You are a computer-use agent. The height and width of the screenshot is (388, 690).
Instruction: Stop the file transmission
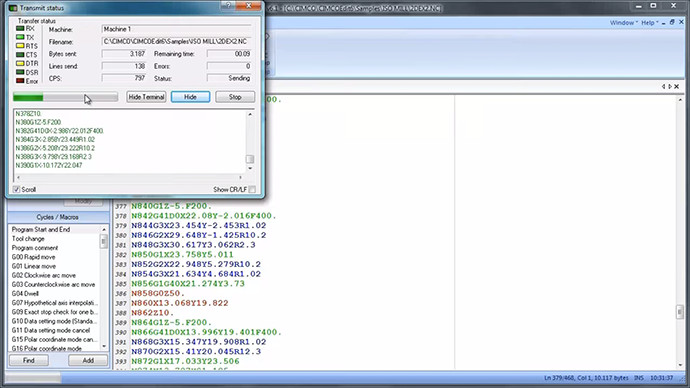(x=235, y=97)
